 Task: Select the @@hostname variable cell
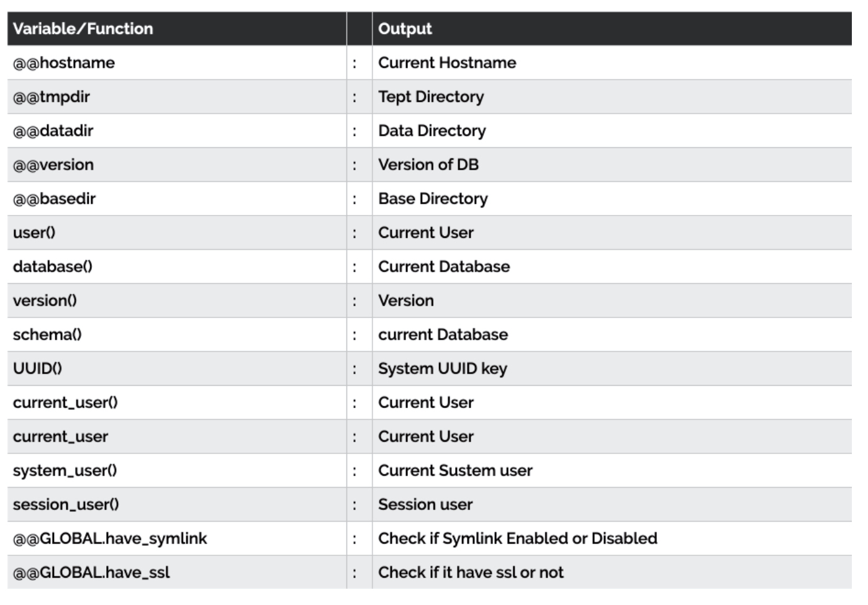click(x=177, y=63)
